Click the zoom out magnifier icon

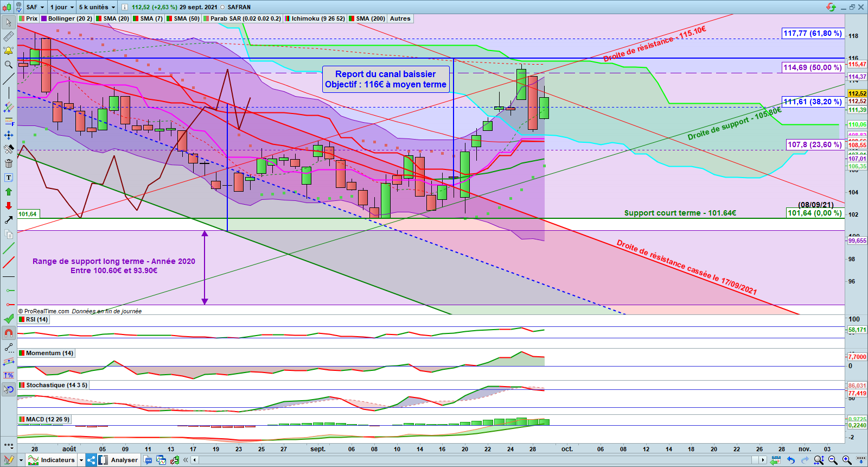point(833,460)
